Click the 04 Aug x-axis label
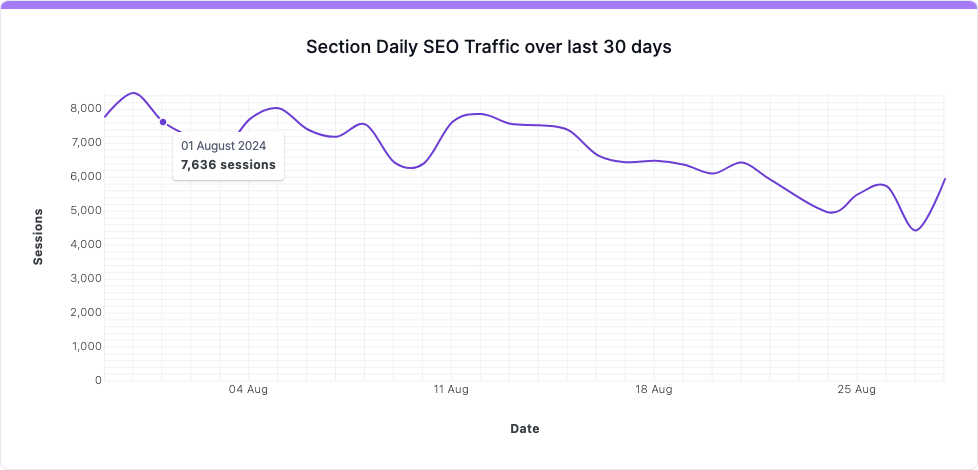The height and width of the screenshot is (470, 978). (x=247, y=389)
